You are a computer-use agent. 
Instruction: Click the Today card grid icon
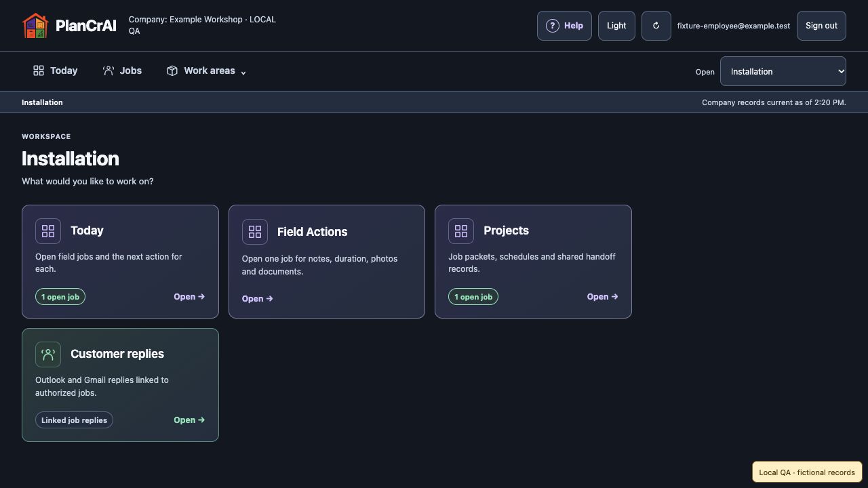coord(48,231)
